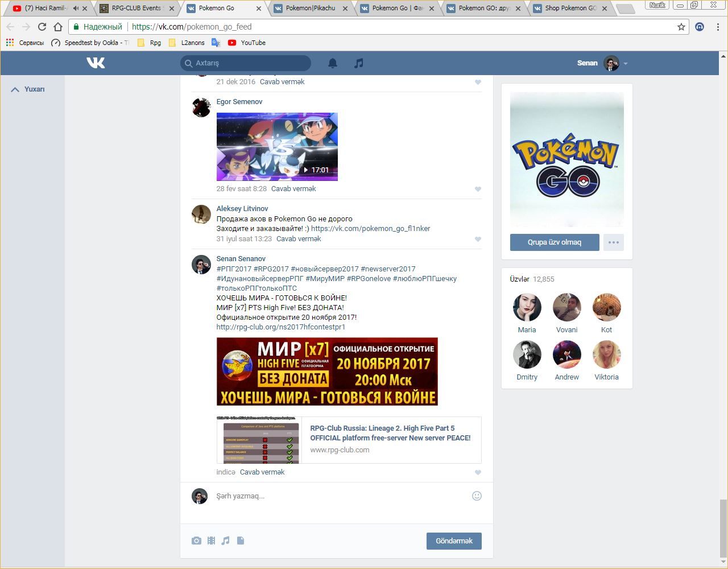Open notifications bell icon

point(333,63)
